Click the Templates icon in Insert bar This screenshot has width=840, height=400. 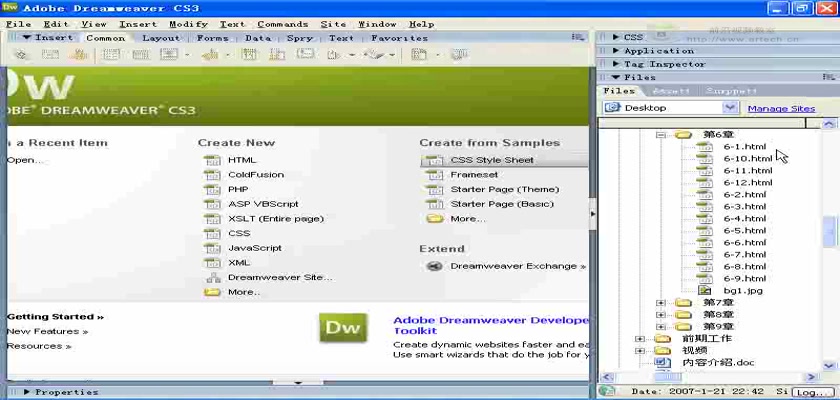click(x=419, y=54)
